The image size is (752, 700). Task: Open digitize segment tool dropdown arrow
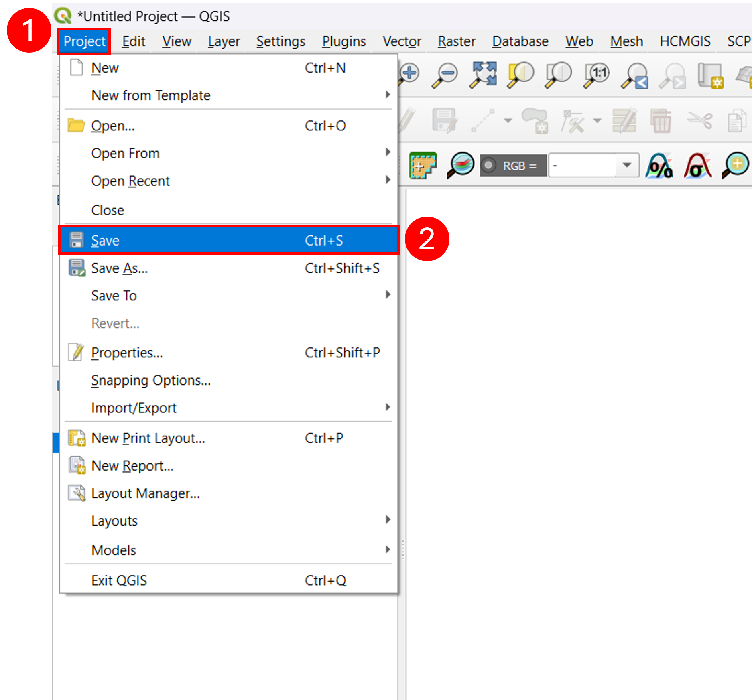[x=508, y=120]
